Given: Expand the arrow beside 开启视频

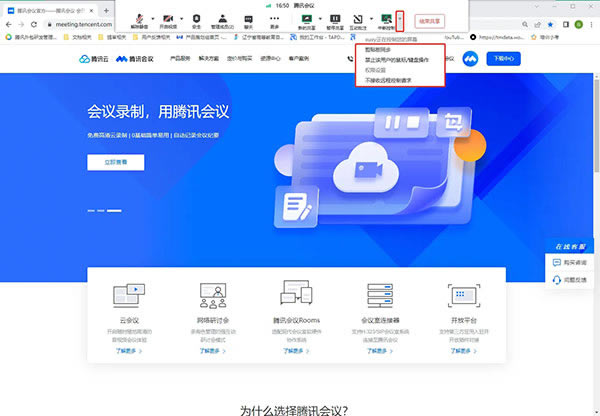Looking at the screenshot, I should click(x=180, y=18).
